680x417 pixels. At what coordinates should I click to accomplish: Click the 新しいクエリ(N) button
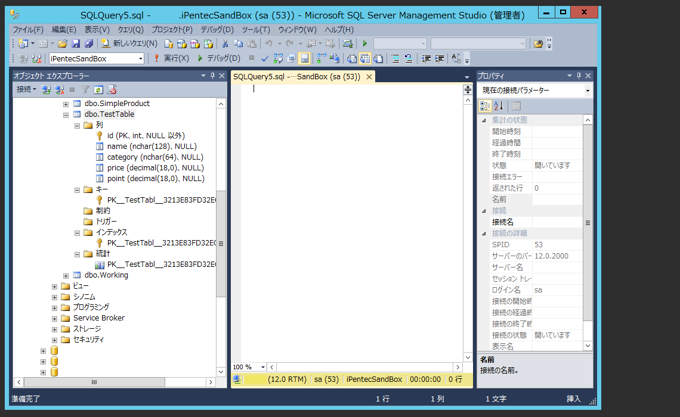(129, 44)
